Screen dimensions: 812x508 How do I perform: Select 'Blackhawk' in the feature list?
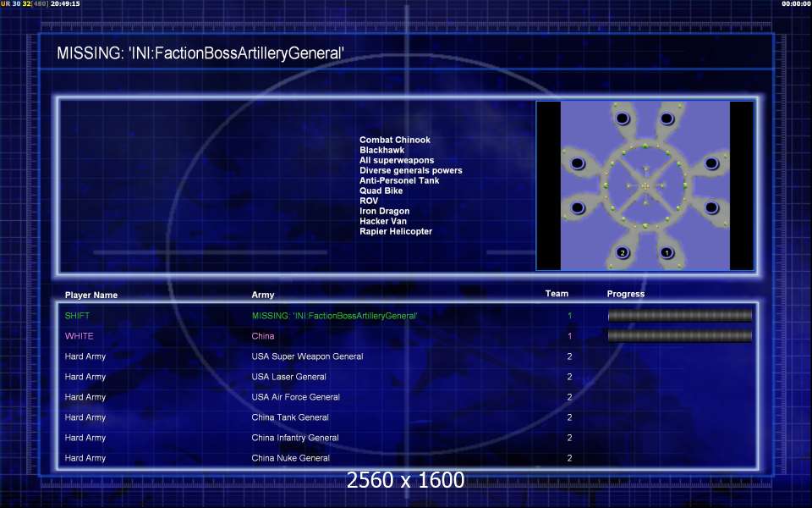381,150
